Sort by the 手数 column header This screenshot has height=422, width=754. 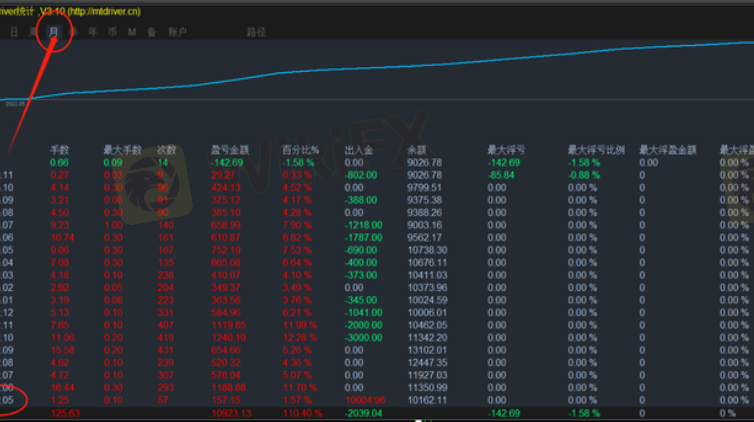click(x=59, y=150)
